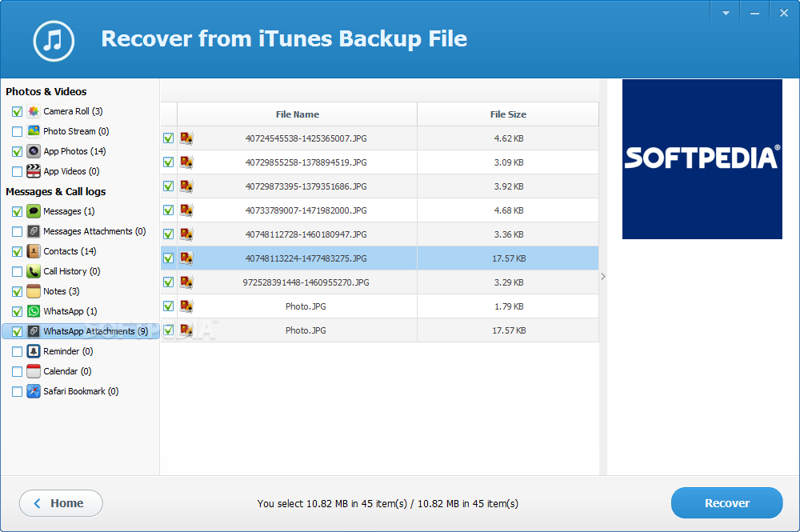Uncheck file 972528391448-1460955270.JPG checkbox

(x=168, y=282)
